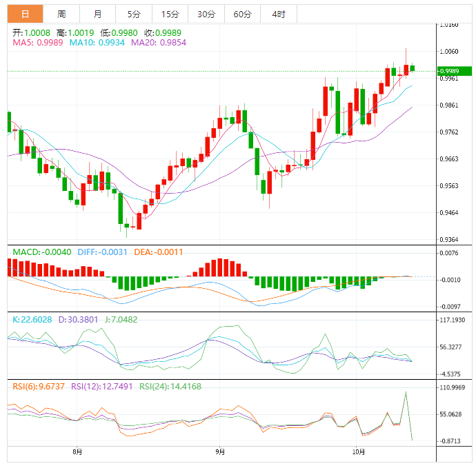Screen dimensions: 476x468
Task: Switch chart to 15分 interval
Action: click(170, 14)
